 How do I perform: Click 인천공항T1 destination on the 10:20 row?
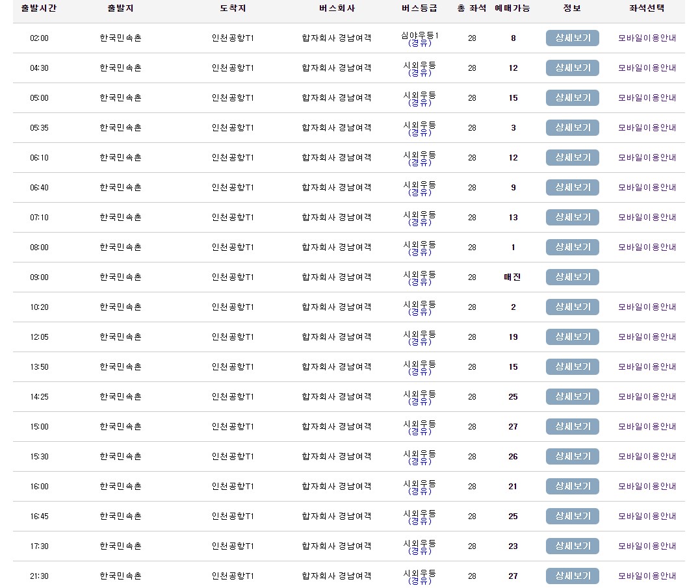[x=232, y=307]
